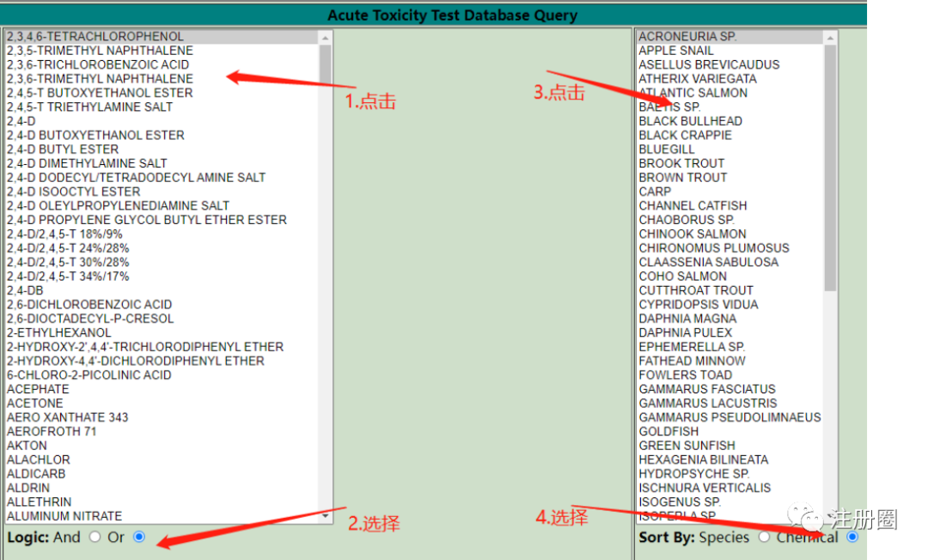Viewport: 928px width, 560px height.
Task: Select ALDICARB in the chemical list
Action: point(162,473)
